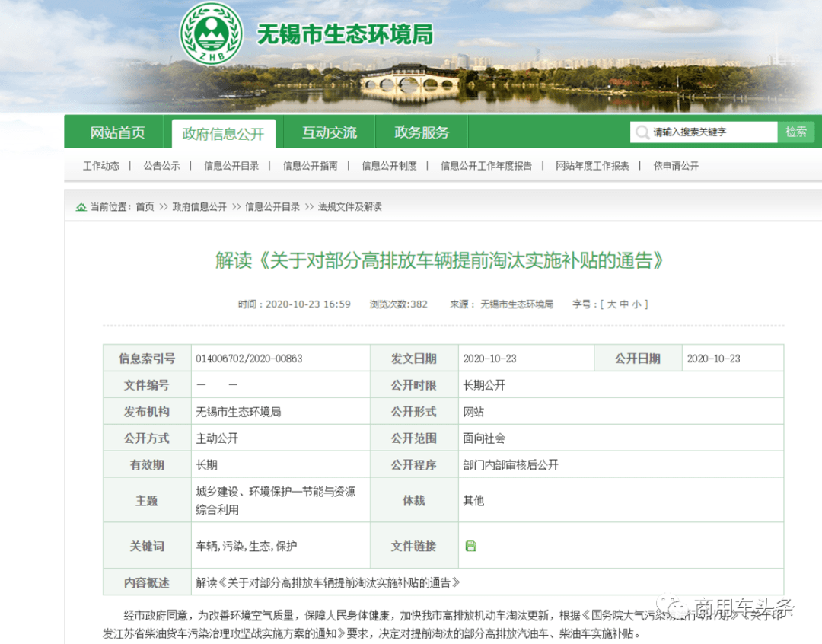The height and width of the screenshot is (644, 822).
Task: Focus the keyword search input field
Action: click(703, 132)
